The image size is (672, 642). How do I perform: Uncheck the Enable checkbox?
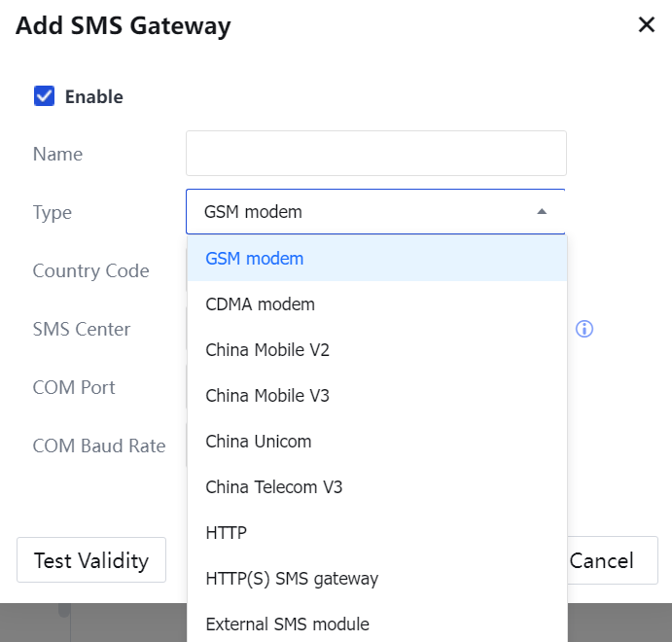[x=44, y=96]
